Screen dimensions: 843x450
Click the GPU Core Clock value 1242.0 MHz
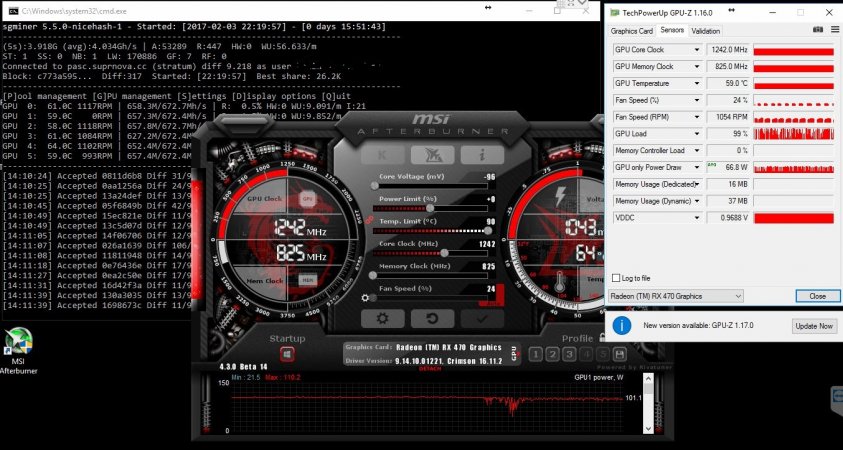[728, 49]
